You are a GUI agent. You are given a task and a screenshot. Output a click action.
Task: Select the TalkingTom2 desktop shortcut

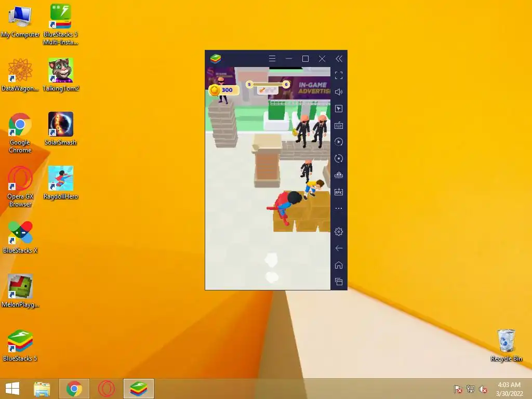tap(61, 75)
